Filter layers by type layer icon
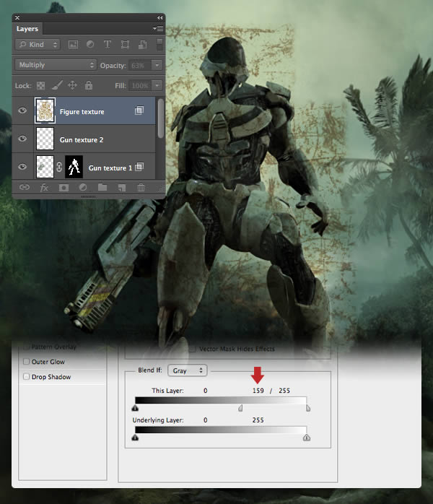433x504 pixels. [108, 44]
